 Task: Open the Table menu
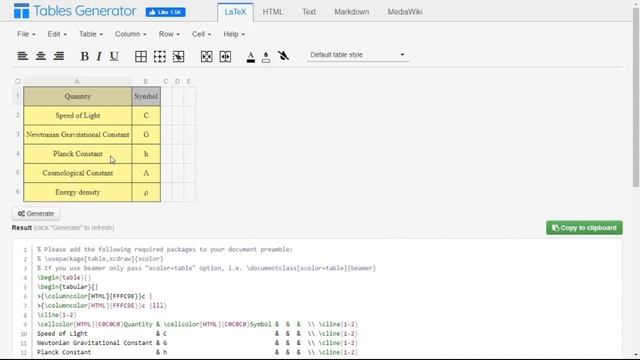[91, 34]
